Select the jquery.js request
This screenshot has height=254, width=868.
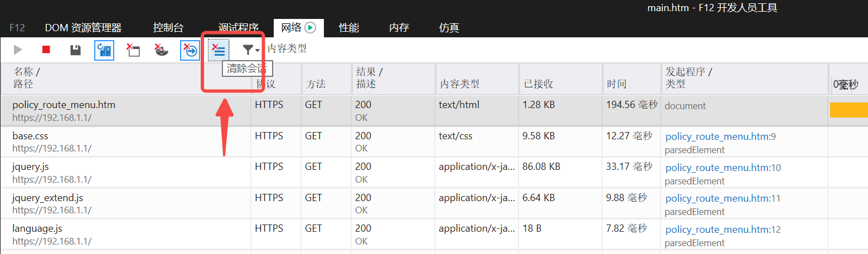click(434, 173)
